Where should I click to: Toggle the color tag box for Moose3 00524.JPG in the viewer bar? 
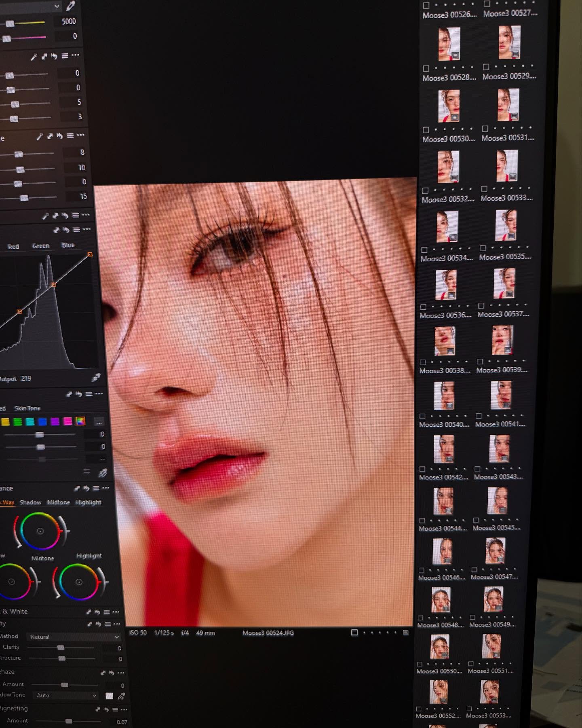pyautogui.click(x=354, y=632)
